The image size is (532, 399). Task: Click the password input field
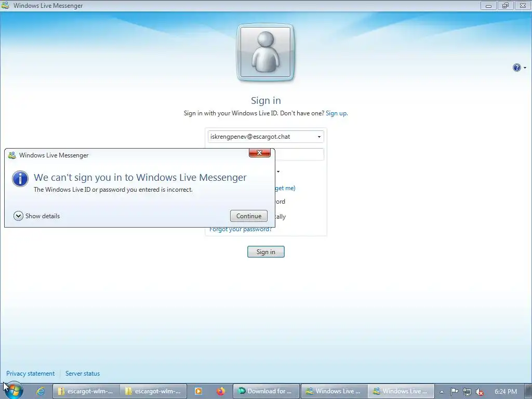[299, 154]
